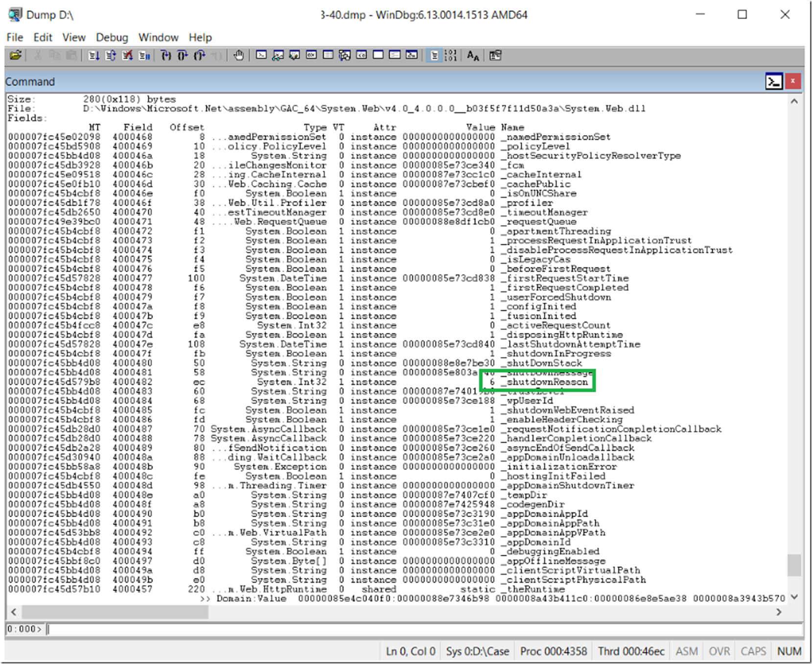Click the Step Out braces icon

(199, 55)
